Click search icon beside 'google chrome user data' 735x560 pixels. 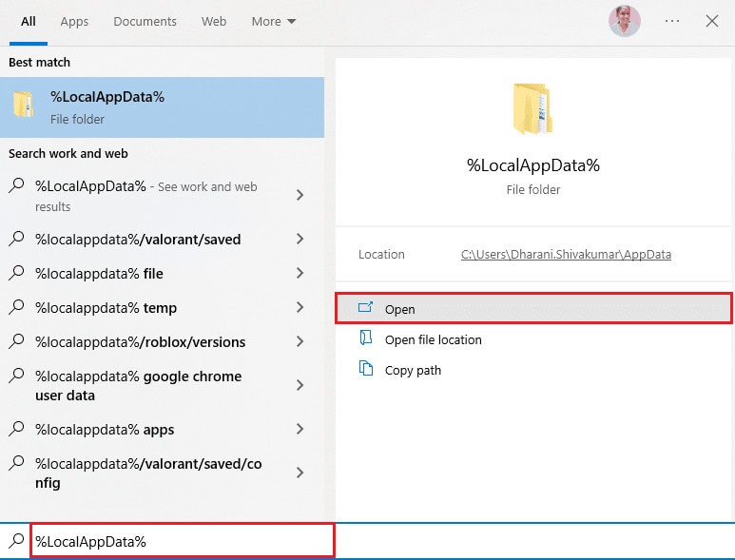pos(16,376)
